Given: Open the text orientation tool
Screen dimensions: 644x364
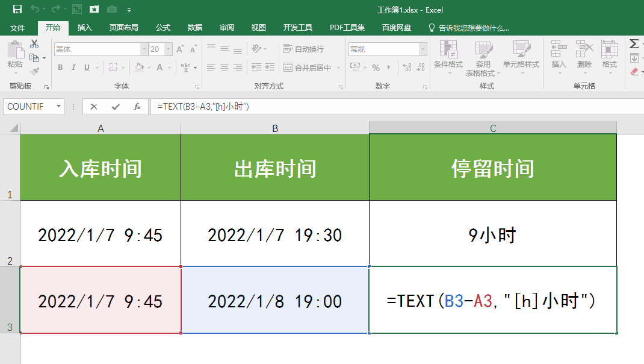Looking at the screenshot, I should coord(256,49).
